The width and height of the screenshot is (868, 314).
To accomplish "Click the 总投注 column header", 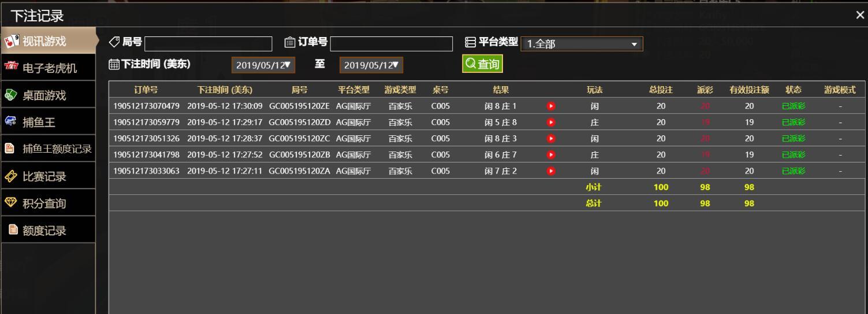I will point(661,90).
